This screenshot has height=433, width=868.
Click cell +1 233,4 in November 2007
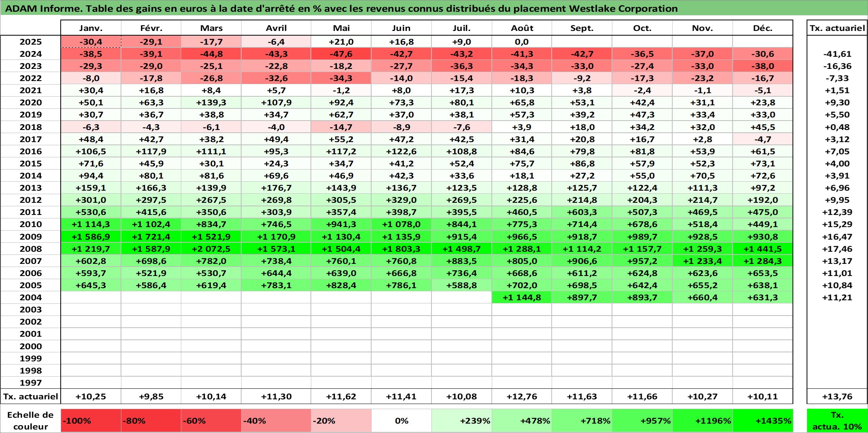(x=702, y=261)
